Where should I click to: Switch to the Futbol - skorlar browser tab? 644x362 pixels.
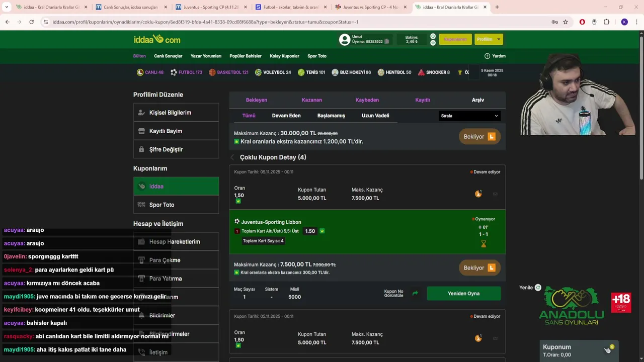click(x=291, y=7)
